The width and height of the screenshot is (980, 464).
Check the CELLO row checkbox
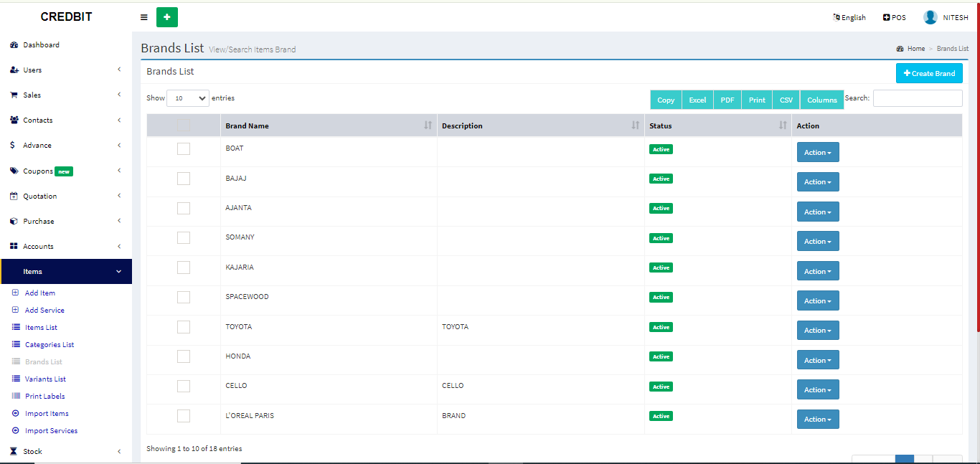pos(184,386)
